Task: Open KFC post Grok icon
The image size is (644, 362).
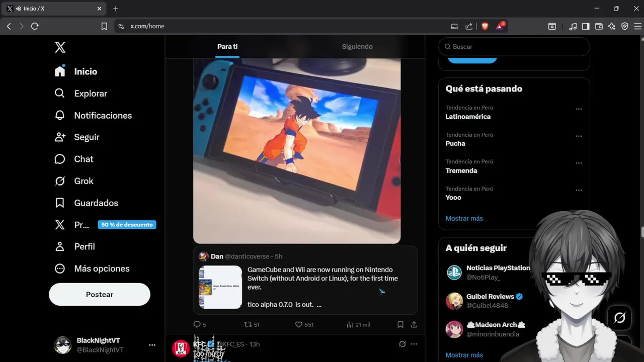Action: click(x=402, y=344)
